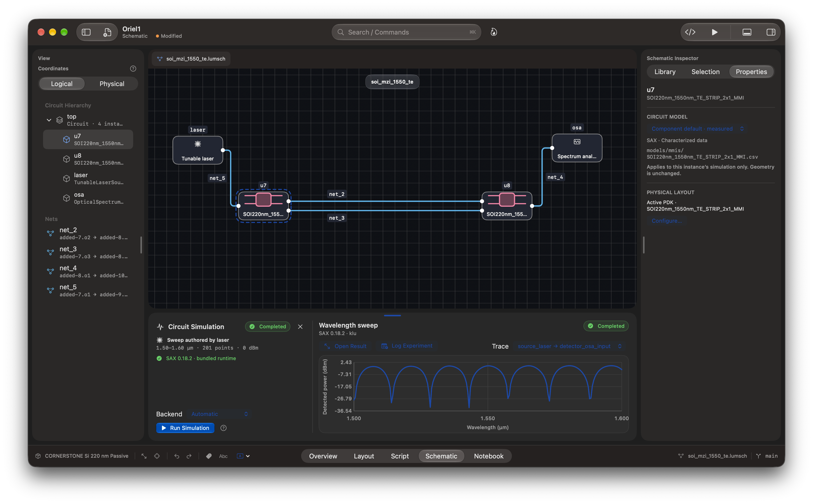Switch to the Library inspector tab
The height and width of the screenshot is (504, 813).
pyautogui.click(x=665, y=72)
